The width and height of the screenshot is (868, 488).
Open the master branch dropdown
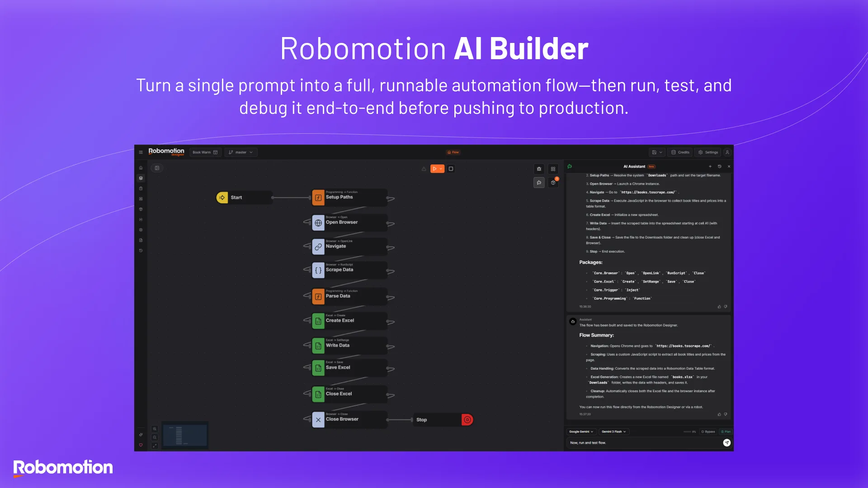[241, 152]
